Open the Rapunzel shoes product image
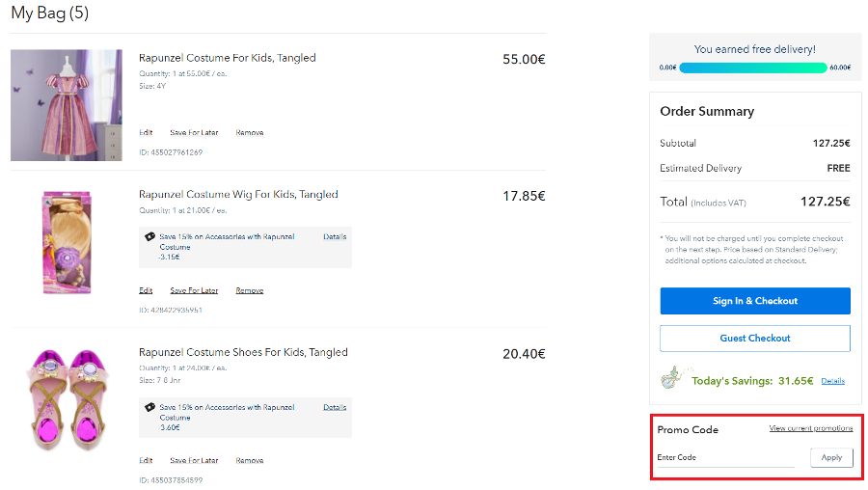 [x=67, y=400]
